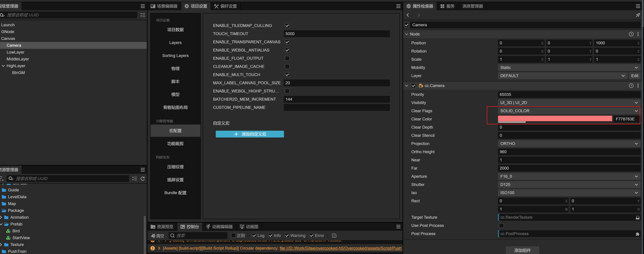The image size is (644, 254).
Task: Switch to the 偏好设置 tab
Action: click(225, 6)
